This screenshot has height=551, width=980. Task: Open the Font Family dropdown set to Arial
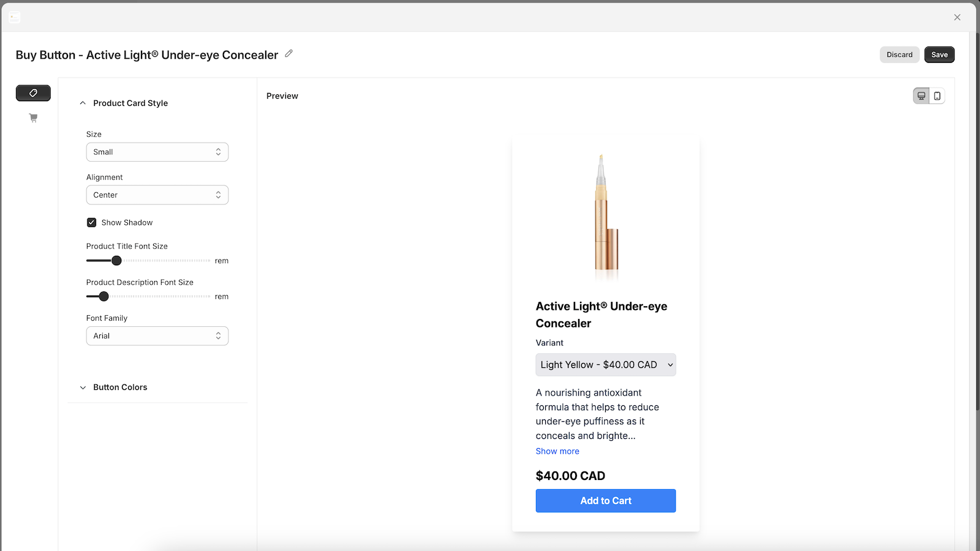157,335
